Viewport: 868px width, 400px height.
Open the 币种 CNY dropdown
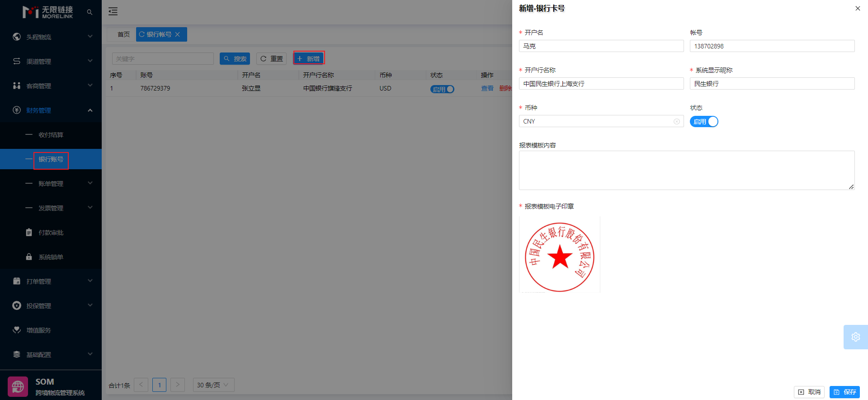[601, 121]
